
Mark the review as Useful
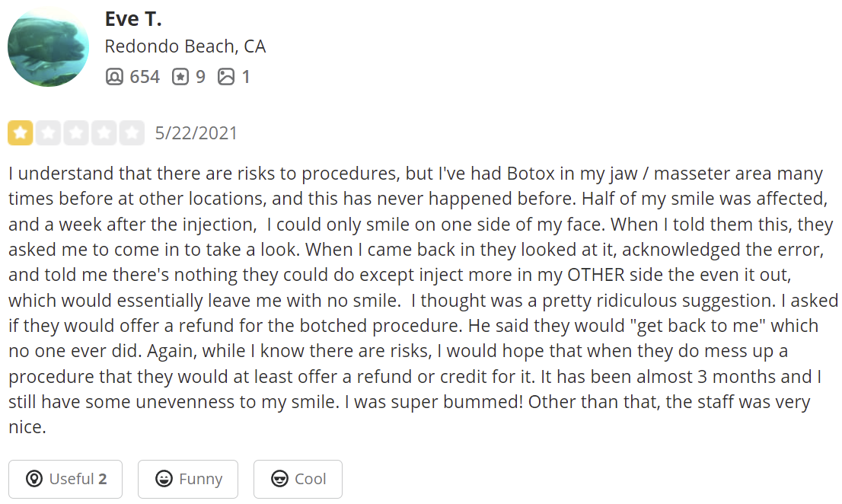point(66,479)
